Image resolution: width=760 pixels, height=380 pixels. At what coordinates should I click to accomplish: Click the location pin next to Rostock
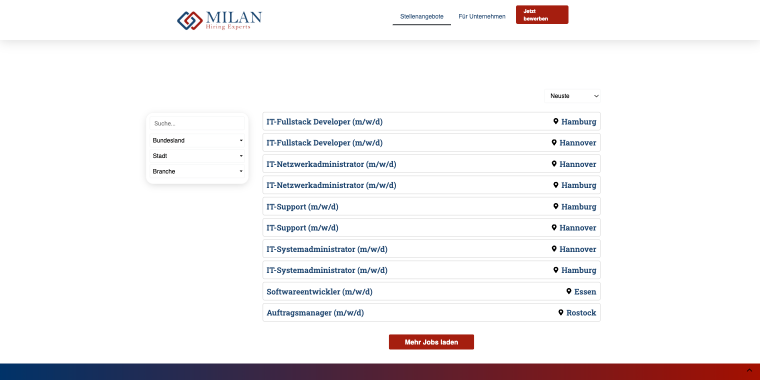(561, 313)
